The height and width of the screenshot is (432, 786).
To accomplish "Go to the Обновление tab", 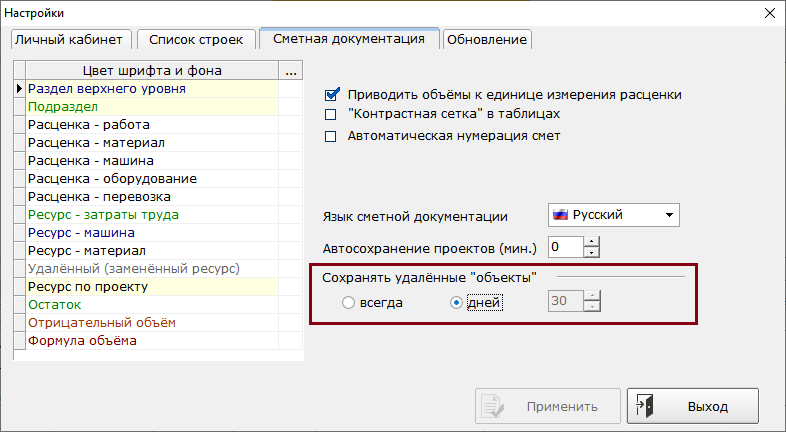I will tap(487, 40).
